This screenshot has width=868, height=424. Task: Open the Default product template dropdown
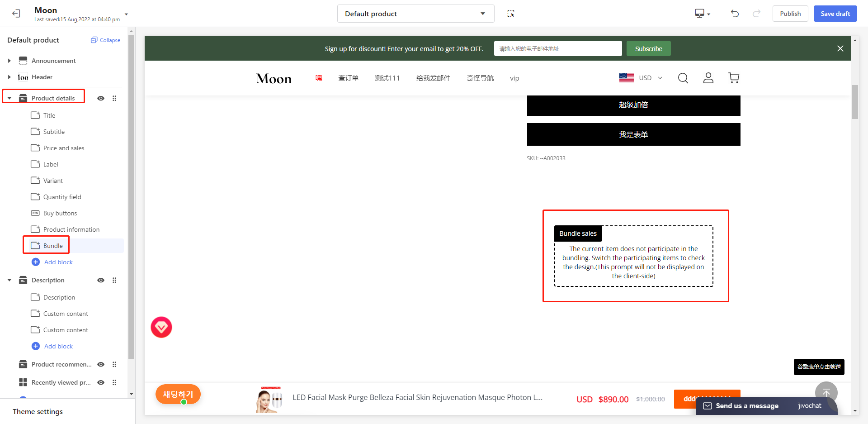(x=415, y=14)
